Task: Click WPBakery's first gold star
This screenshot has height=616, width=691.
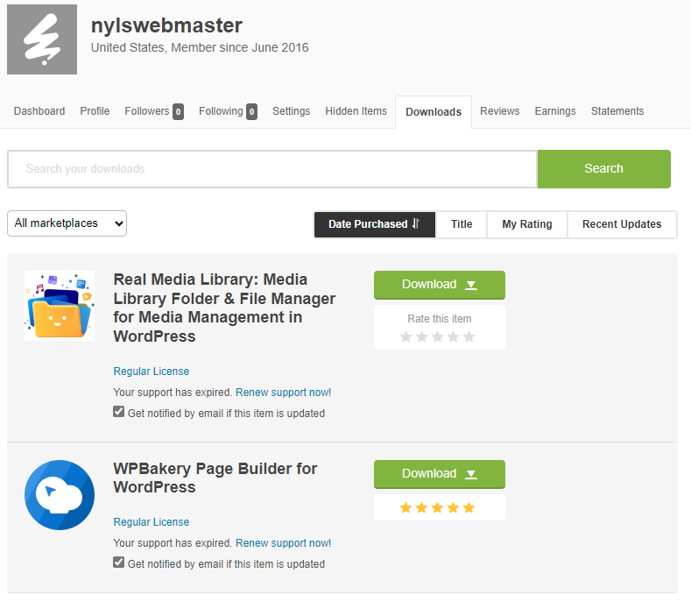Action: click(405, 507)
